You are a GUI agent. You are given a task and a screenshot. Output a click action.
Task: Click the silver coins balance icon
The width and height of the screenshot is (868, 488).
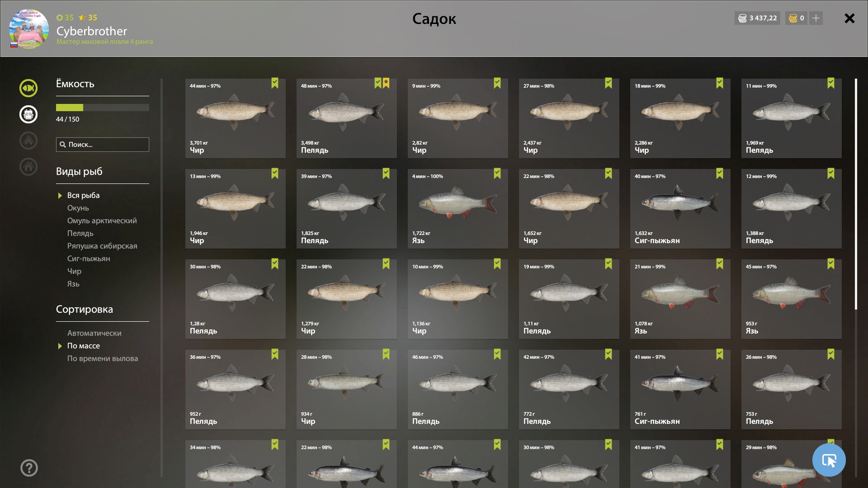[742, 18]
